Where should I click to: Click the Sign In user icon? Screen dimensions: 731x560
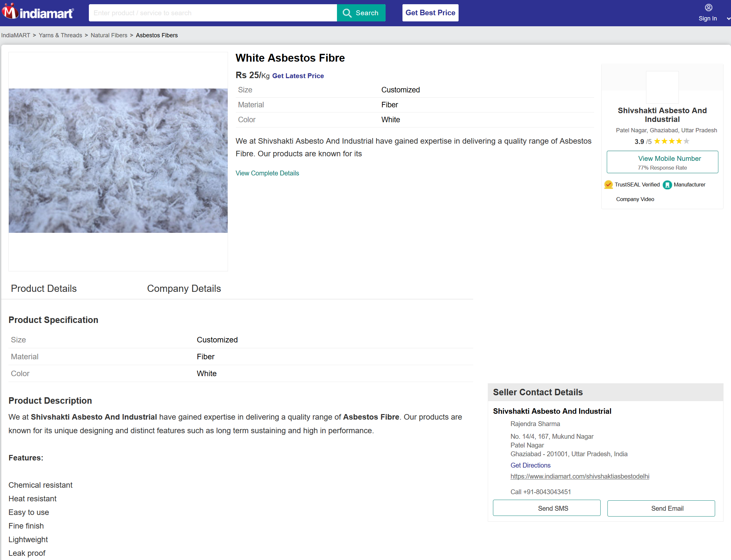click(x=708, y=7)
